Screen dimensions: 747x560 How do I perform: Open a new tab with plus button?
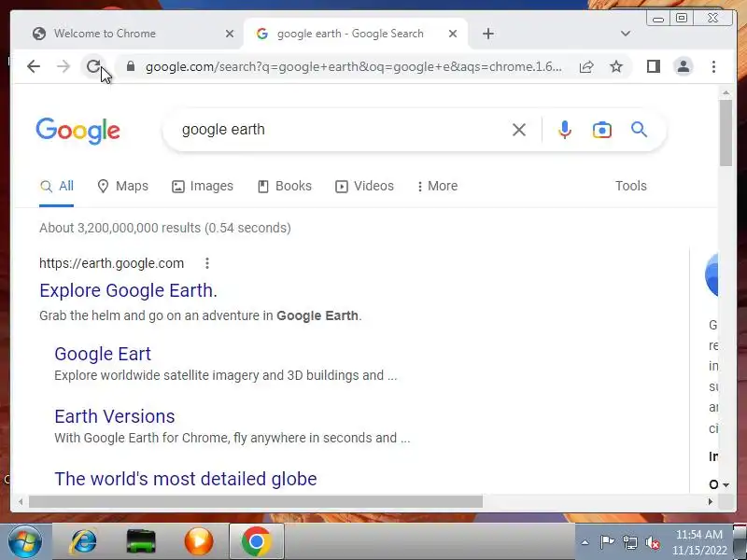pos(487,34)
